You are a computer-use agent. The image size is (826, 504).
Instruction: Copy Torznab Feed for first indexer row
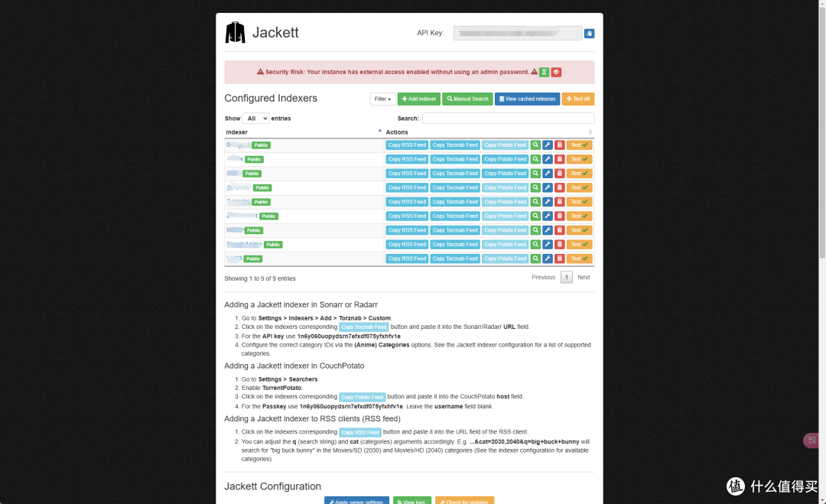coord(455,145)
